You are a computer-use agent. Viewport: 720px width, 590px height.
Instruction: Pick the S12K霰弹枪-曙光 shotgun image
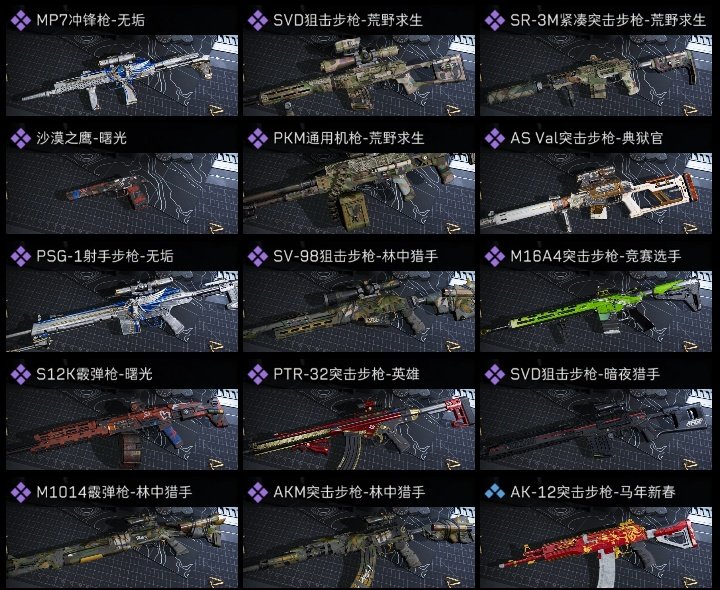tap(122, 429)
